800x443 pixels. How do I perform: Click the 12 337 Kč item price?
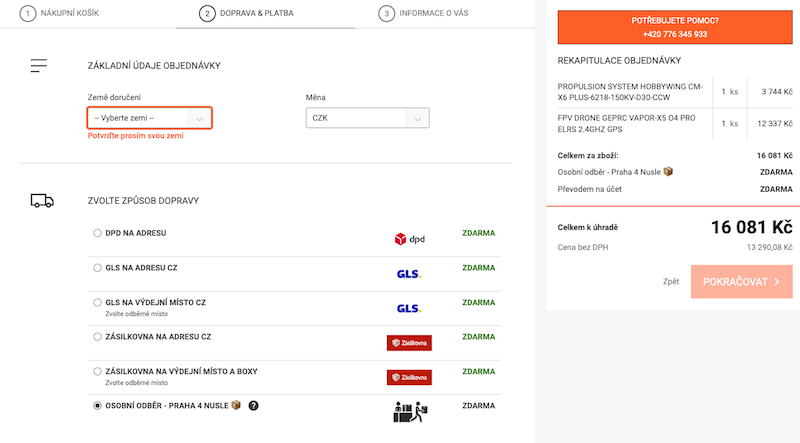point(774,124)
